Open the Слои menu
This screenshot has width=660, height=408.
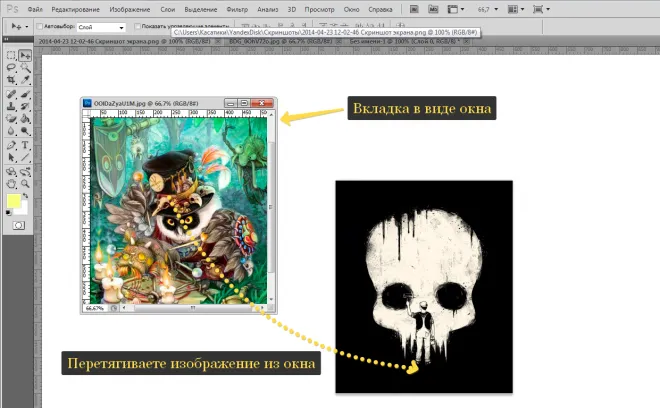point(168,9)
